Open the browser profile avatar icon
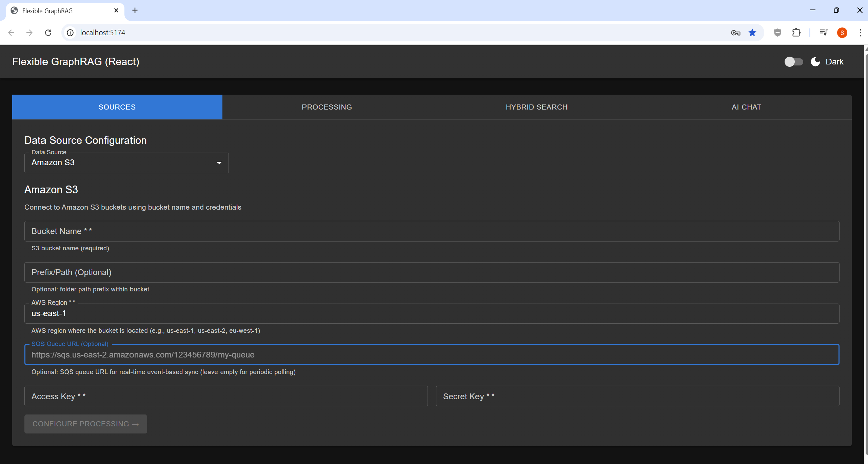This screenshot has width=868, height=464. 842,33
